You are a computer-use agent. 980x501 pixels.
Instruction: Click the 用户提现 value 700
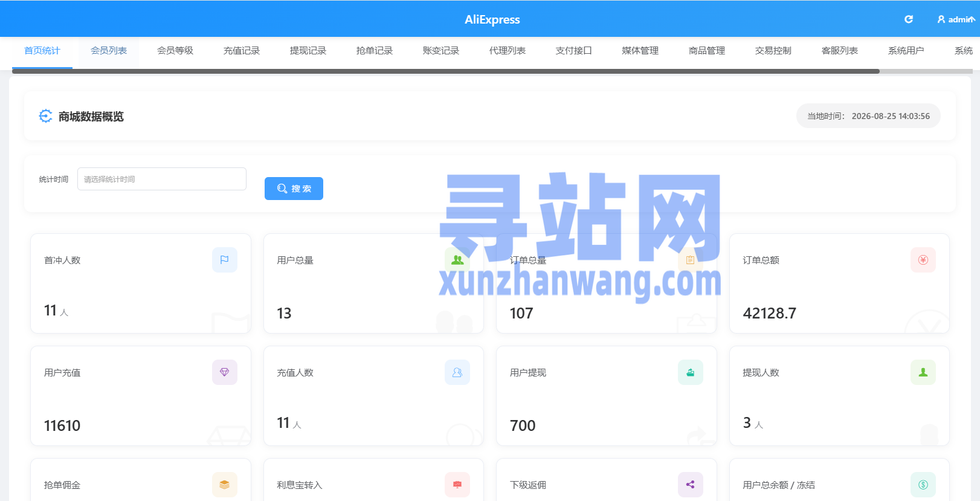523,425
